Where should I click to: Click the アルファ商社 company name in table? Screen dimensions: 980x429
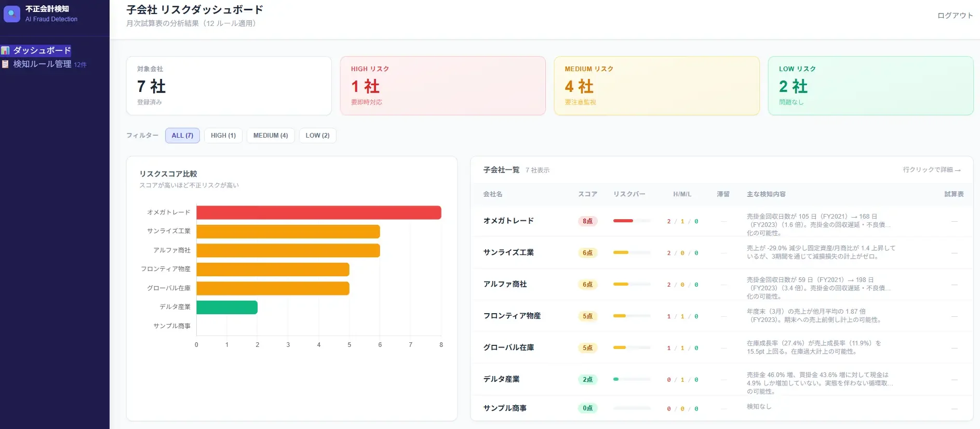coord(505,284)
